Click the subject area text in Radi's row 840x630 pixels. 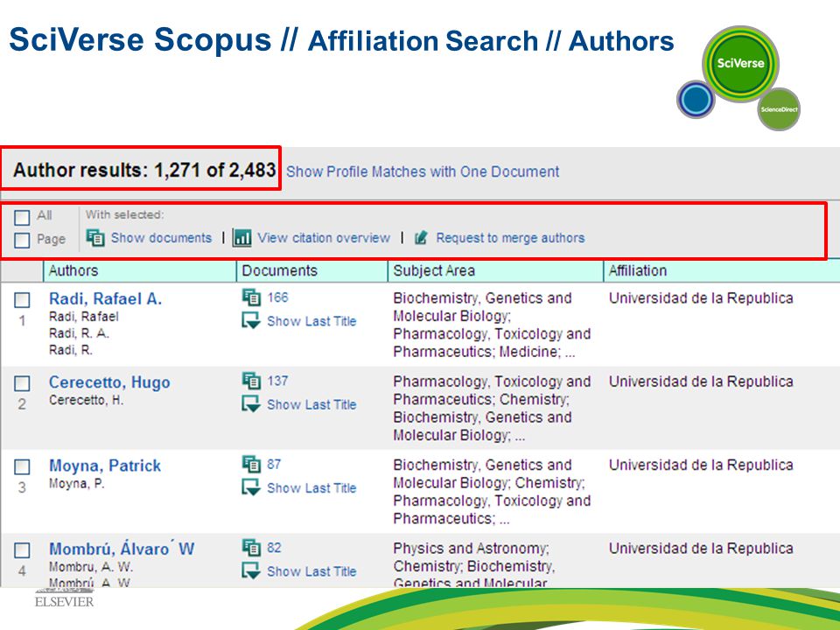492,325
